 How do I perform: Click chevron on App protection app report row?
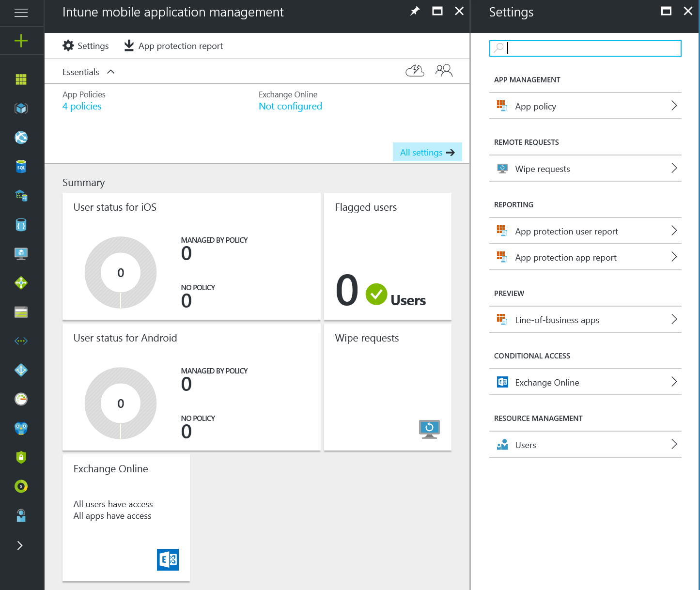click(x=674, y=257)
